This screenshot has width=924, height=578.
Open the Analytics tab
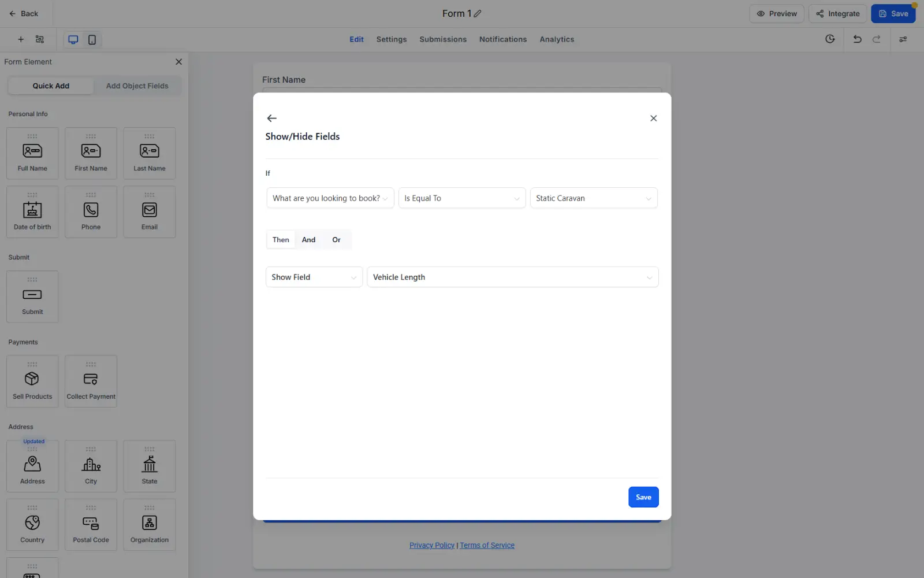click(x=557, y=39)
